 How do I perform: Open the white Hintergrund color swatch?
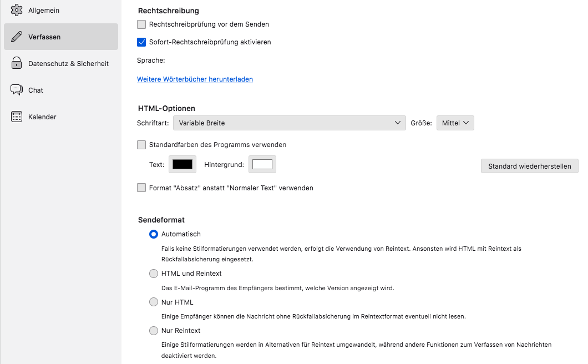262,164
